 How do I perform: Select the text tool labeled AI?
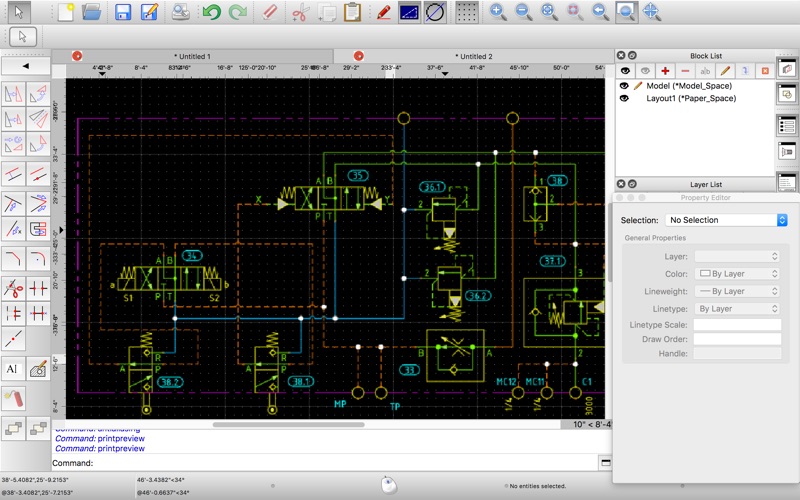(13, 369)
